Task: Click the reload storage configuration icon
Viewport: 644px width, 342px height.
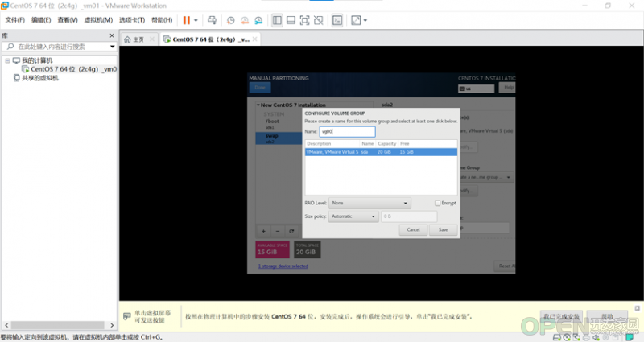Action: click(291, 231)
